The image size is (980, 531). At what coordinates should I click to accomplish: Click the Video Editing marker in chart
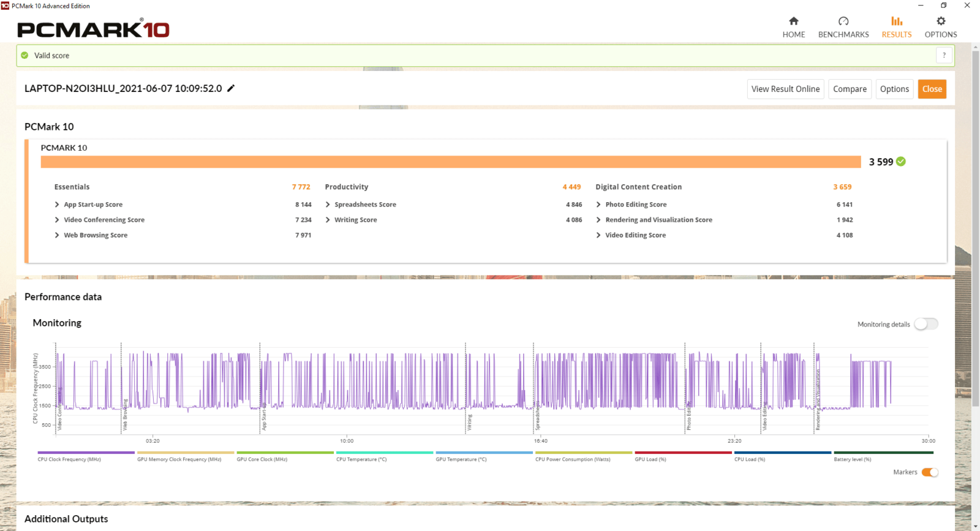[764, 416]
